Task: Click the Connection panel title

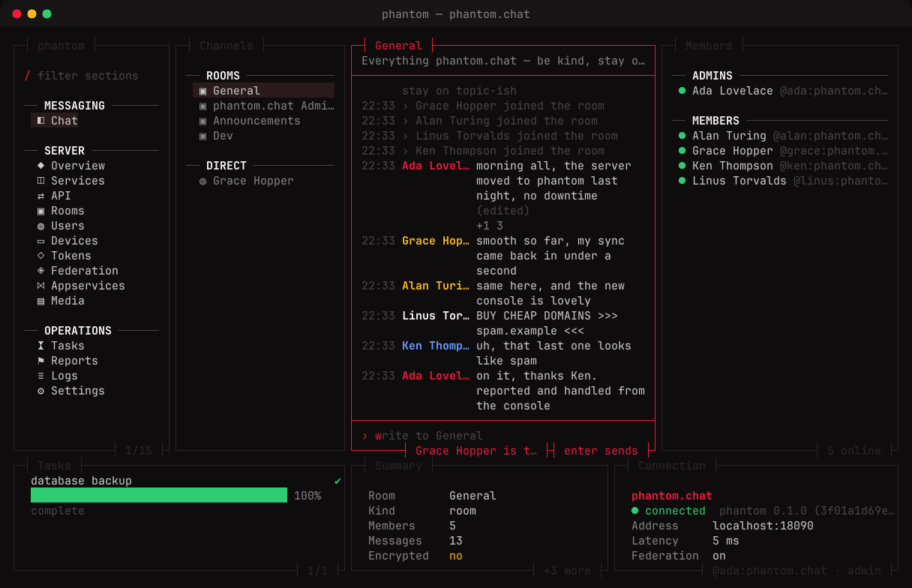Action: (672, 466)
